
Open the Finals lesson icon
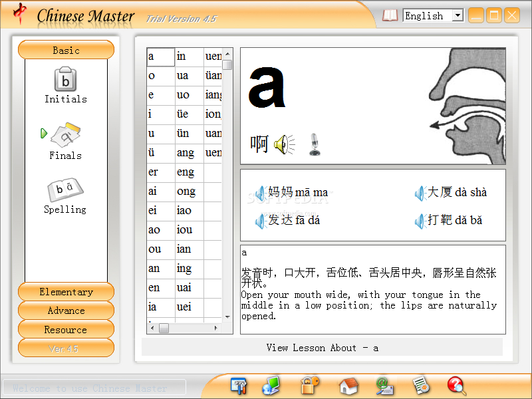click(65, 134)
